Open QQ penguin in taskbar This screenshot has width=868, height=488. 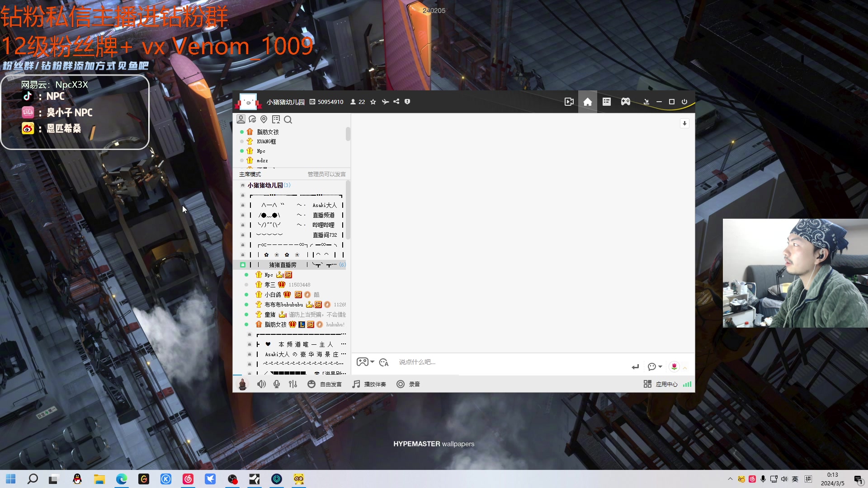tap(77, 479)
